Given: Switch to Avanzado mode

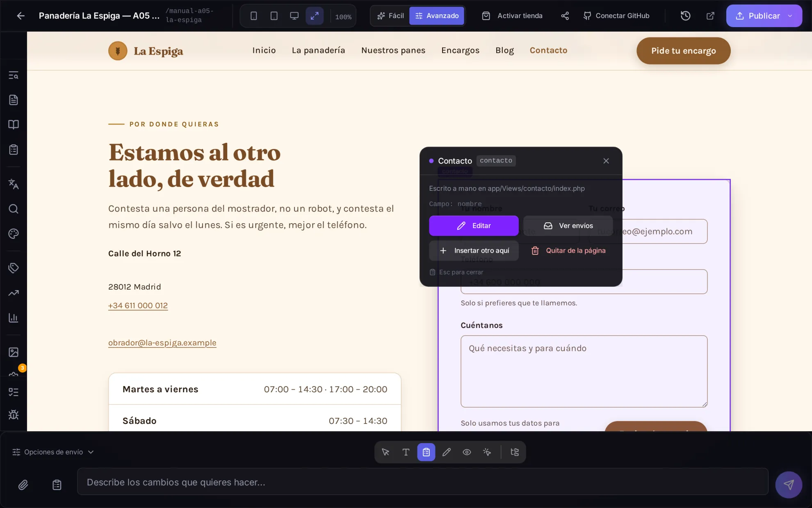Looking at the screenshot, I should 437,16.
